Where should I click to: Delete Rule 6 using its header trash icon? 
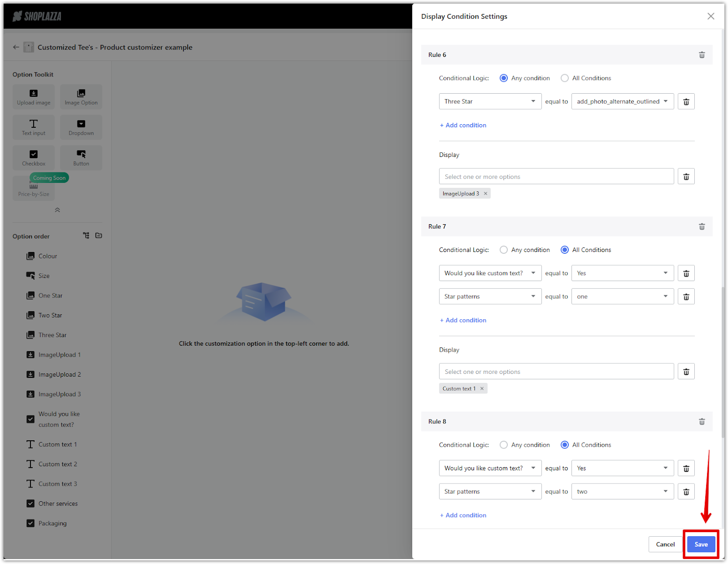click(x=702, y=55)
